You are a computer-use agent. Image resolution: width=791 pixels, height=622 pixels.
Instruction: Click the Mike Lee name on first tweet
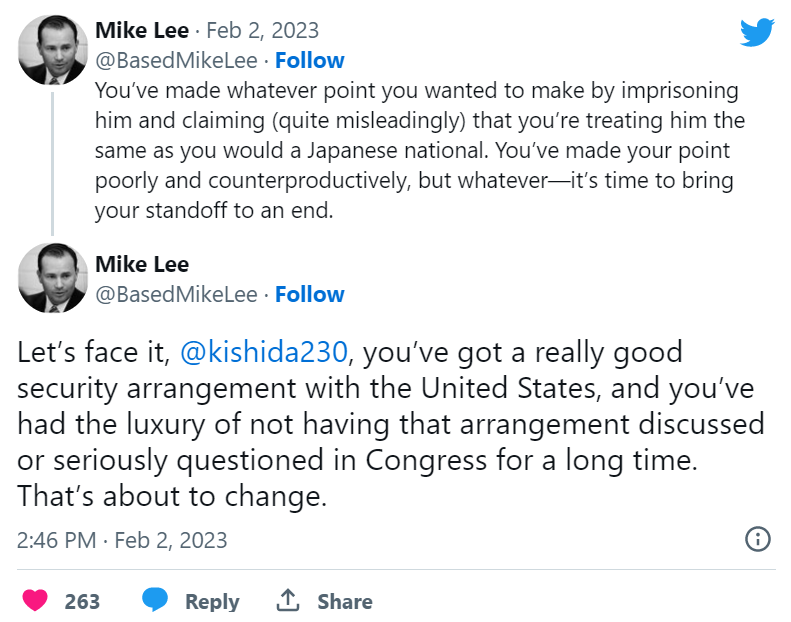(x=142, y=30)
